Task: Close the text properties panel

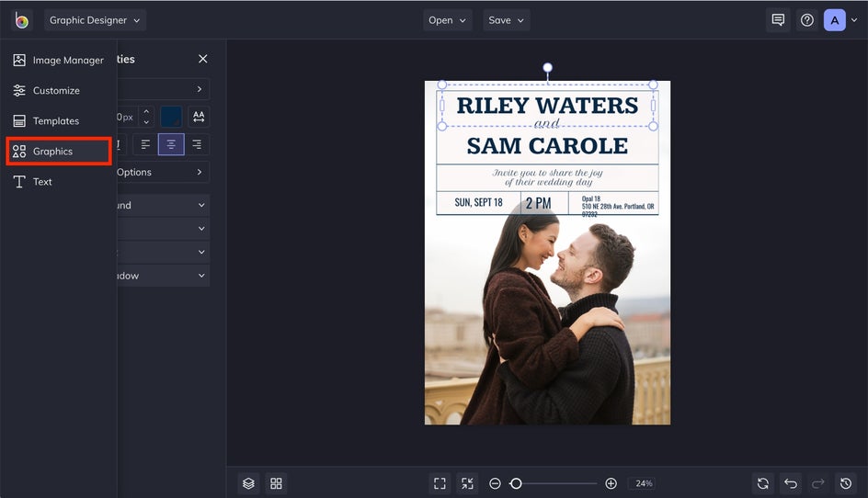Action: click(203, 59)
